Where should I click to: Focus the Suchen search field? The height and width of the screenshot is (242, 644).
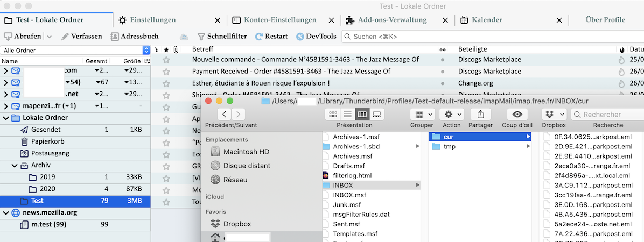[x=493, y=37]
